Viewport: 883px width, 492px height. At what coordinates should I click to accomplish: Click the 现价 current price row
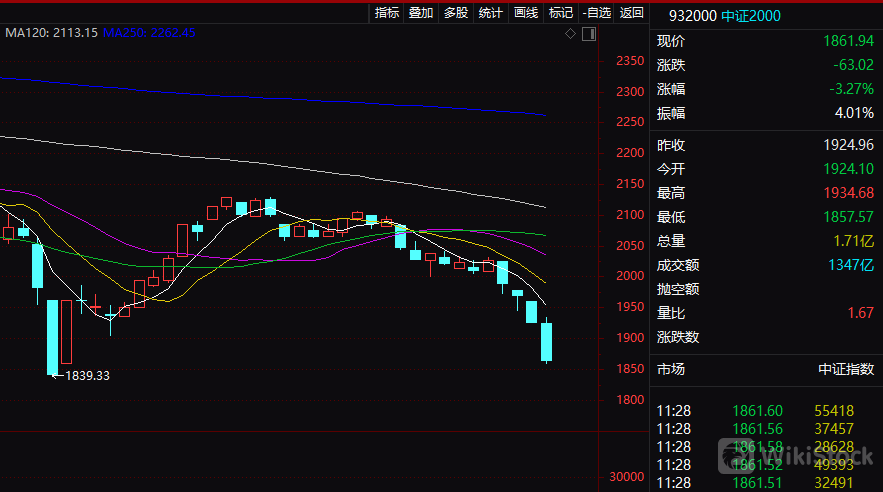coord(671,42)
